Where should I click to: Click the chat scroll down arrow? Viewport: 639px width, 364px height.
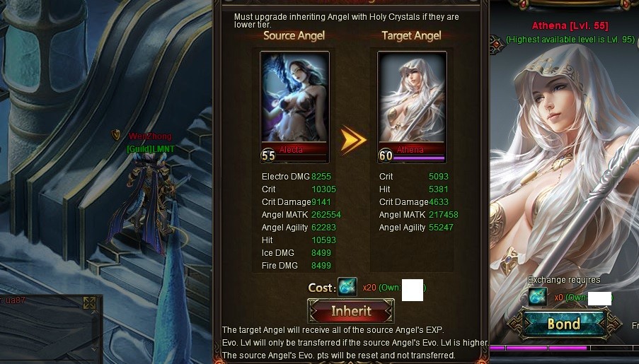[95, 349]
